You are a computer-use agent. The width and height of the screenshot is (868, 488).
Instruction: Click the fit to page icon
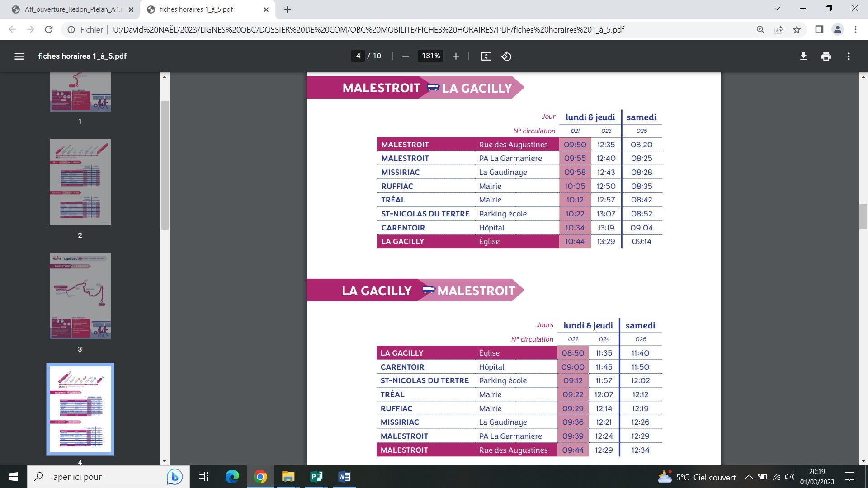coord(486,56)
